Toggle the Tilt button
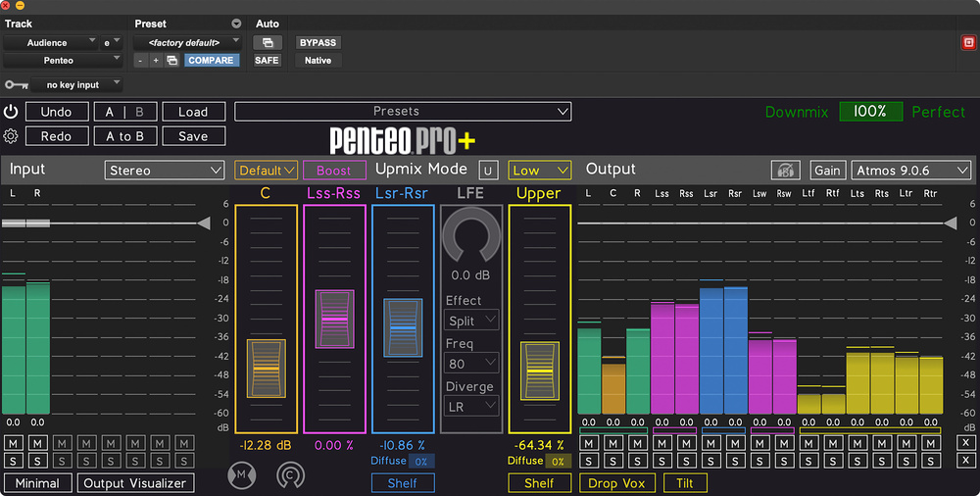The width and height of the screenshot is (980, 496). pyautogui.click(x=685, y=483)
